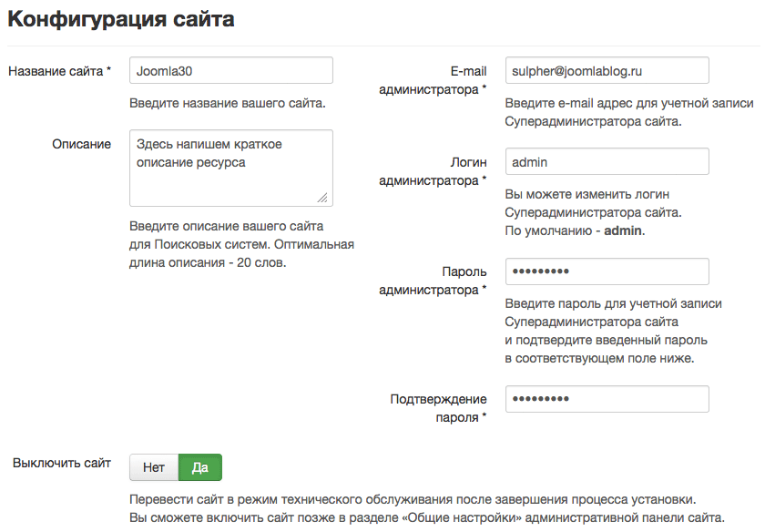This screenshot has height=532, width=765.
Task: Click the administrator login field with admin
Action: pyautogui.click(x=607, y=161)
